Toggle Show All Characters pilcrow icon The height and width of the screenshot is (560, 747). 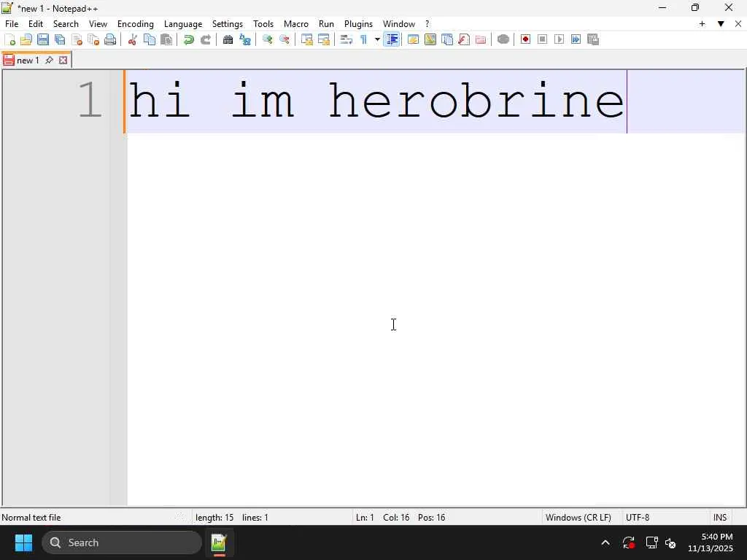[363, 39]
